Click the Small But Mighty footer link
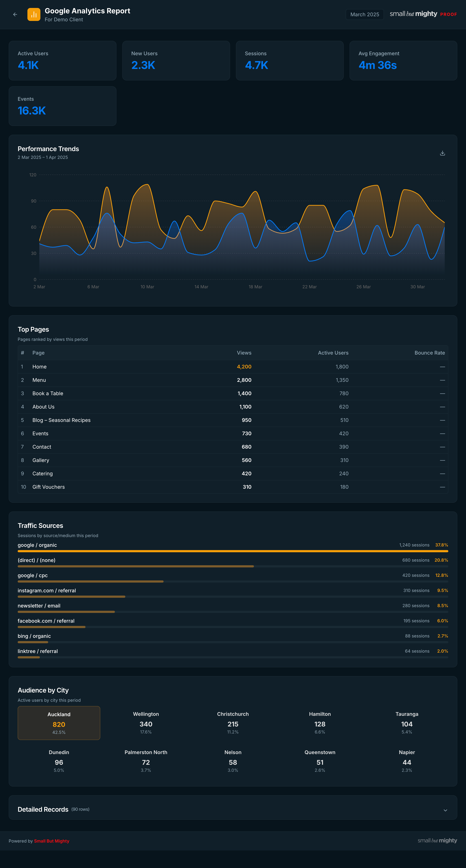The width and height of the screenshot is (466, 868). click(x=52, y=841)
